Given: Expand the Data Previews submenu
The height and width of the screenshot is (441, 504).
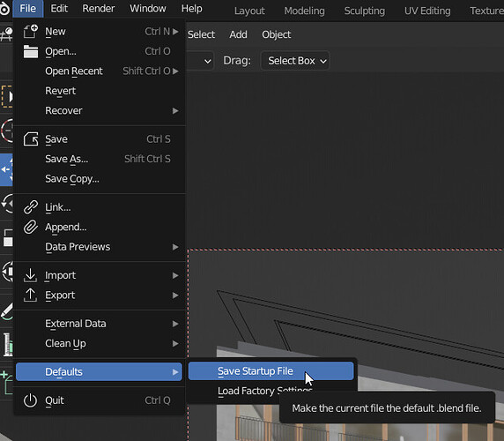Looking at the screenshot, I should click(x=99, y=247).
